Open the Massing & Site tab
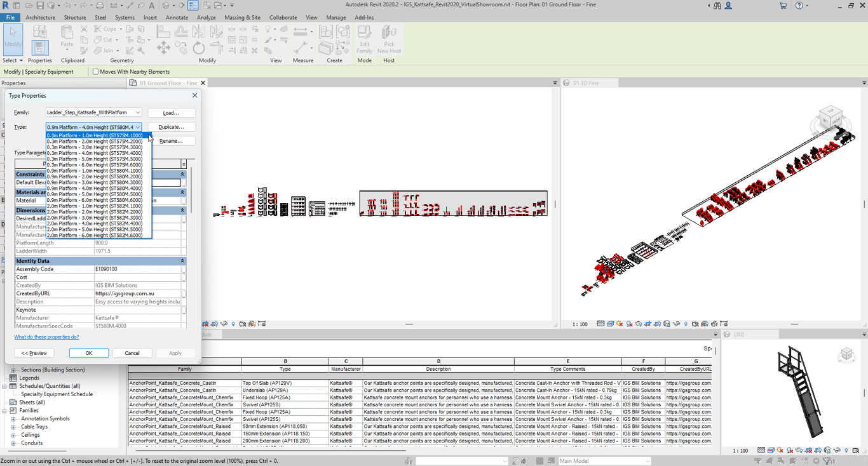 click(x=242, y=18)
